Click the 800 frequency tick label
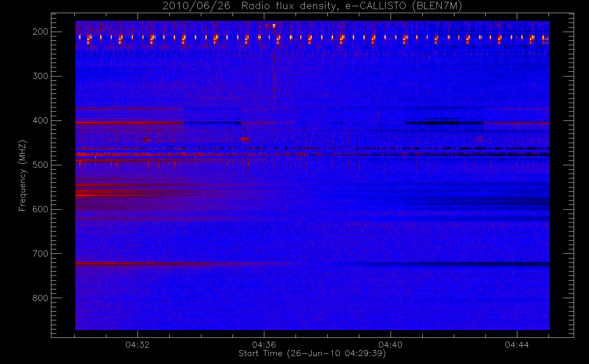This screenshot has height=364, width=589. click(x=40, y=298)
